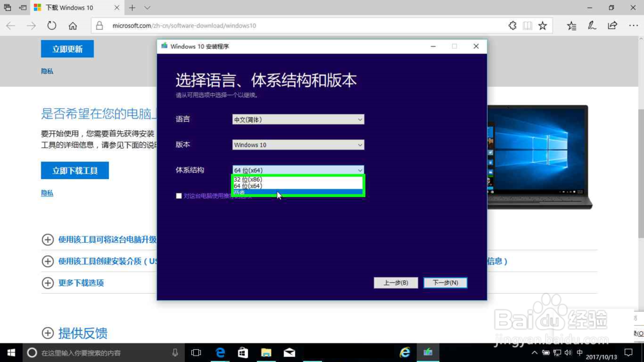This screenshot has height=362, width=644.
Task: Click the 下一步(N) button
Action: coord(445,283)
